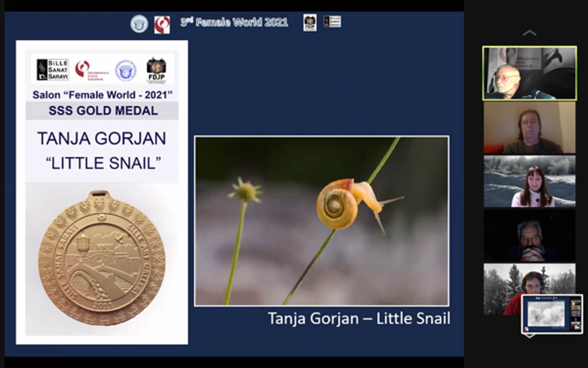Viewport: 588px width, 368px height.
Task: Click the red swirl logo in slide header
Action: [162, 25]
